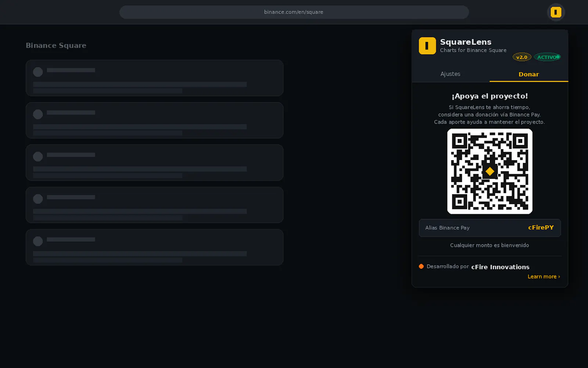Click the SquareLens title in popup

tap(466, 42)
